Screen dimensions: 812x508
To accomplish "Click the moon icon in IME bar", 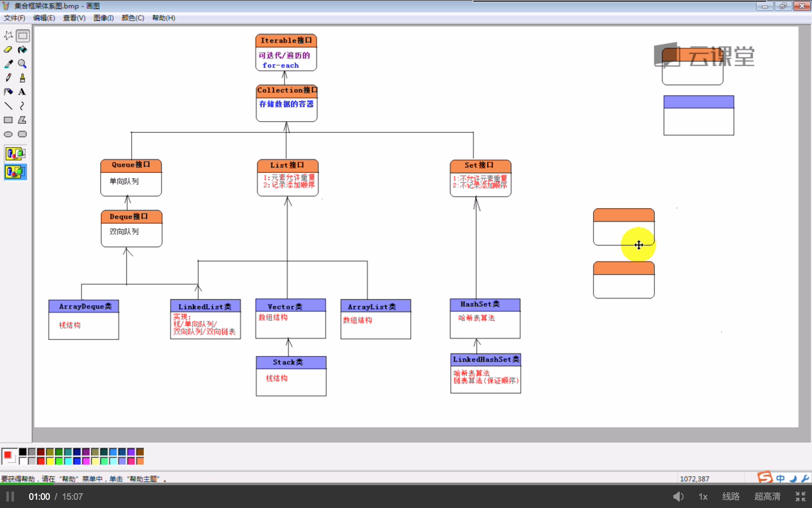I will pyautogui.click(x=794, y=478).
